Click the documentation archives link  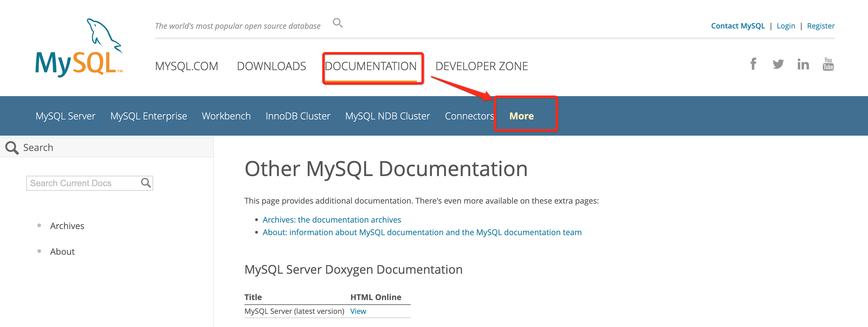pos(332,220)
